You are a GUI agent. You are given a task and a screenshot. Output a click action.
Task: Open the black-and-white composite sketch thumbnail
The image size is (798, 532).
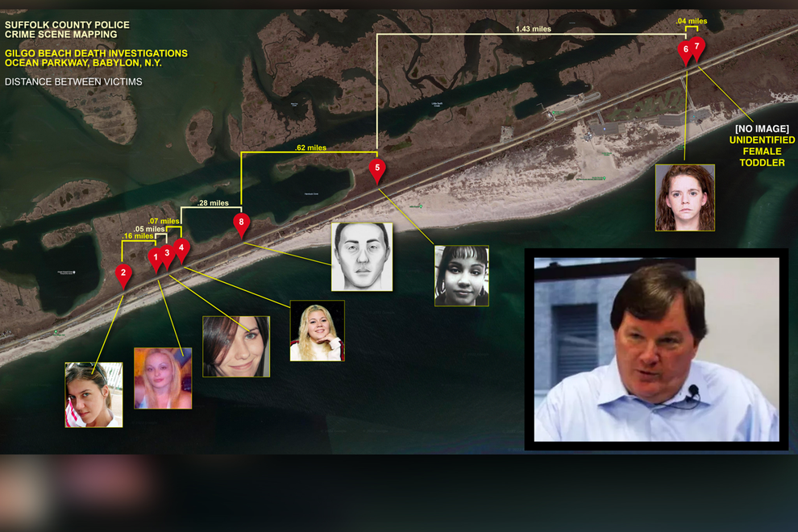click(362, 256)
